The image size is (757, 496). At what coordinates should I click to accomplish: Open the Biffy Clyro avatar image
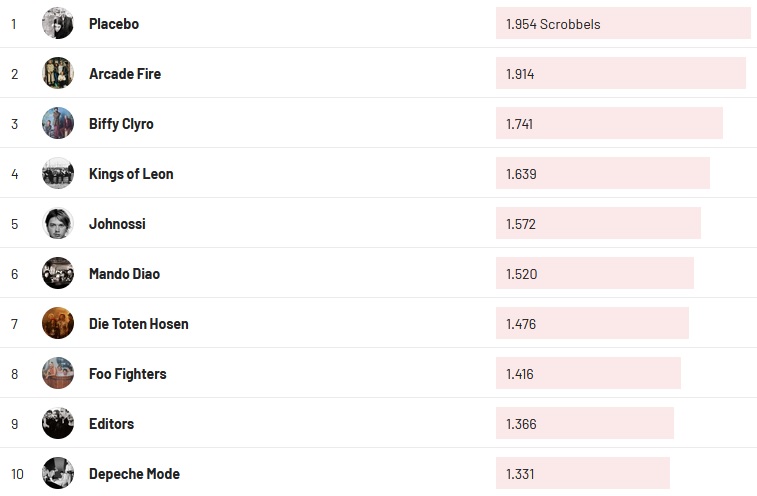58,123
